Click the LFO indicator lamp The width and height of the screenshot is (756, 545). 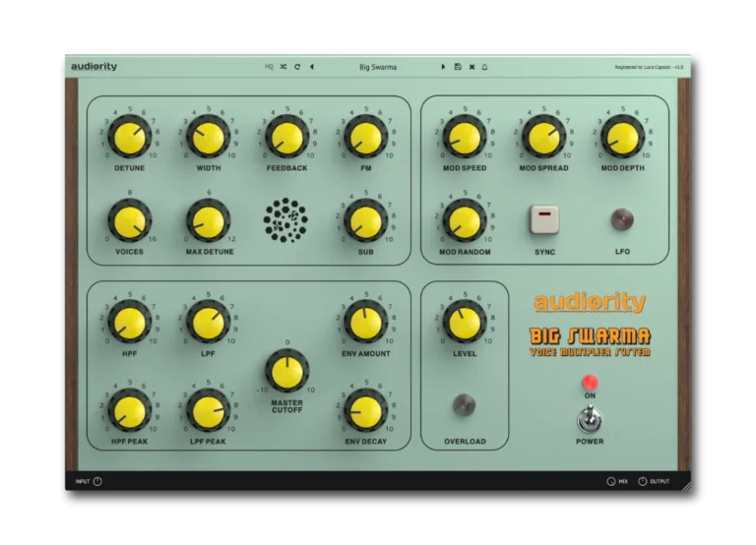(x=622, y=219)
